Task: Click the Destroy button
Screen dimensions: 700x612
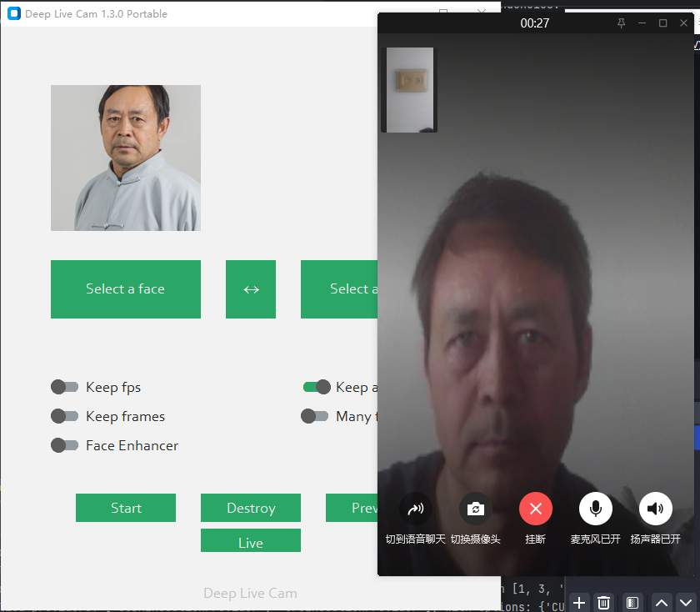Action: pyautogui.click(x=251, y=508)
